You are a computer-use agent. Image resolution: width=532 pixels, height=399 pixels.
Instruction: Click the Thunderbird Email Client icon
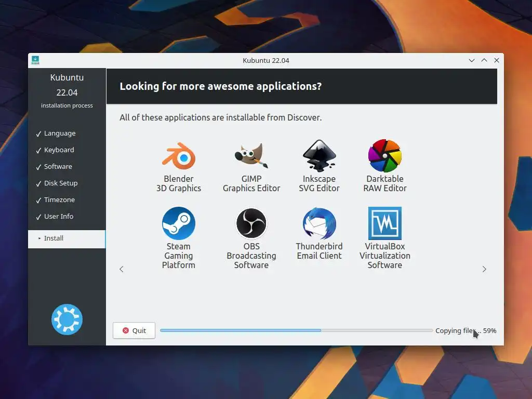pos(320,223)
